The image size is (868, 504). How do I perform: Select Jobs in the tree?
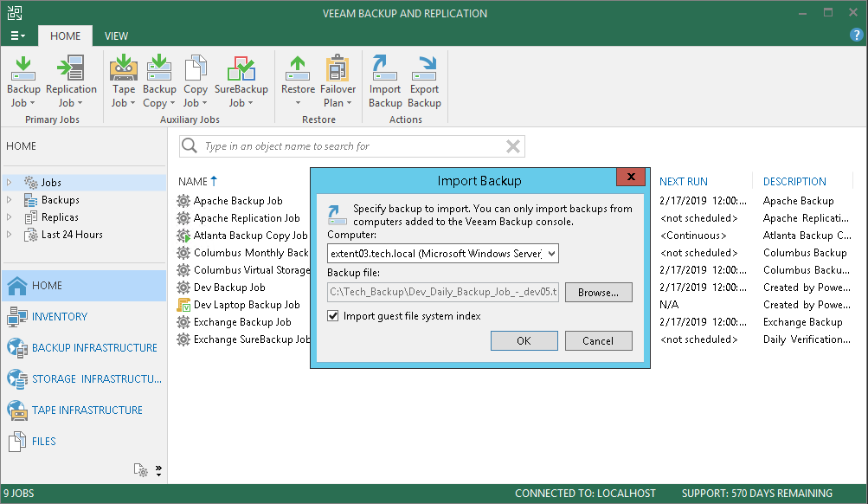pyautogui.click(x=51, y=182)
